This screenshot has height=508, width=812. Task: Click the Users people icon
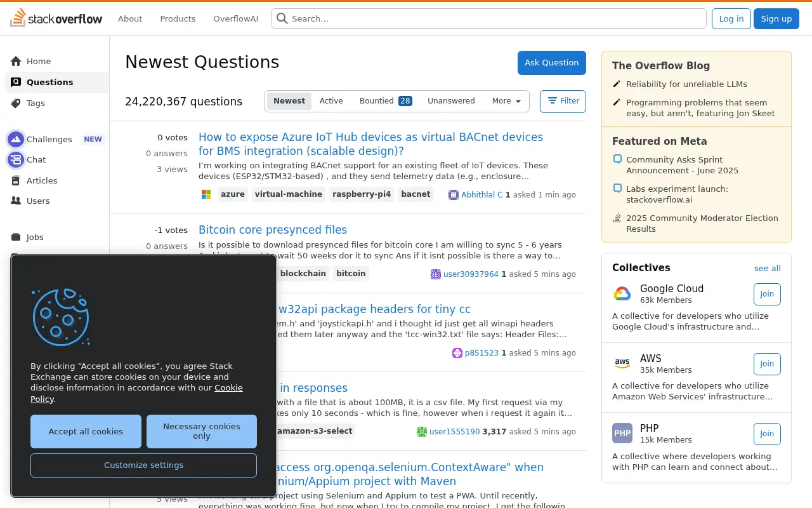tap(16, 201)
